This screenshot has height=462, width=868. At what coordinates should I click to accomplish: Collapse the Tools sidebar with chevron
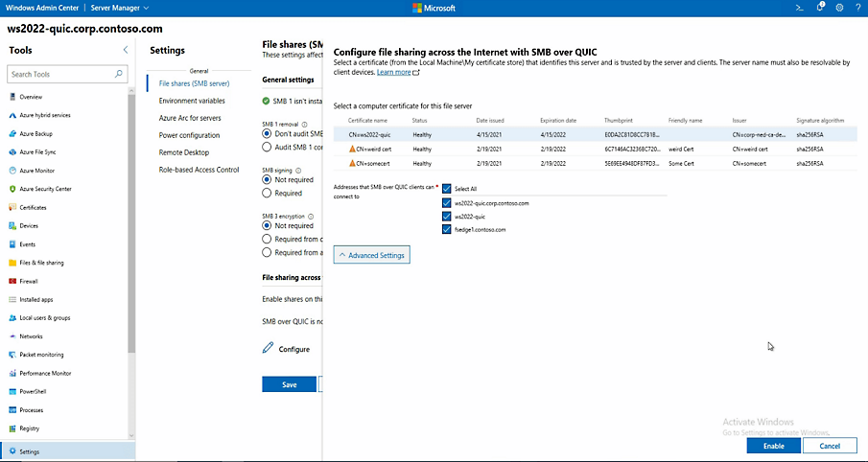(125, 50)
